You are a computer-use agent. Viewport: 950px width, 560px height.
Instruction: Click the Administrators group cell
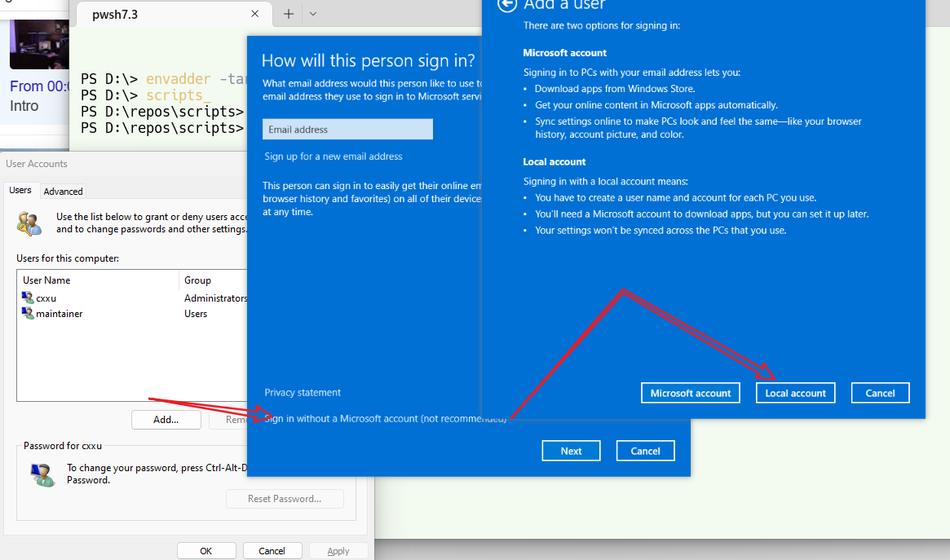[216, 298]
